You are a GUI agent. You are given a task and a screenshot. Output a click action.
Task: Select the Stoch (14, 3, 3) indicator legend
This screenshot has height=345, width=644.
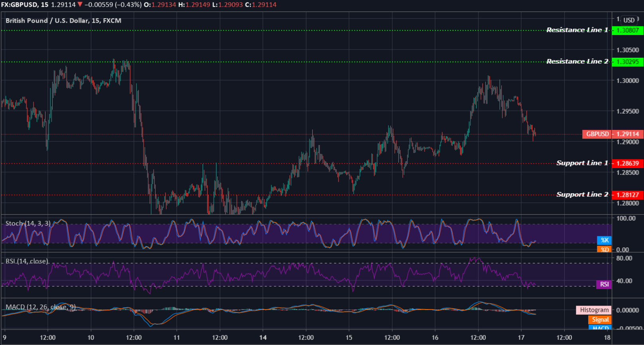pos(28,223)
